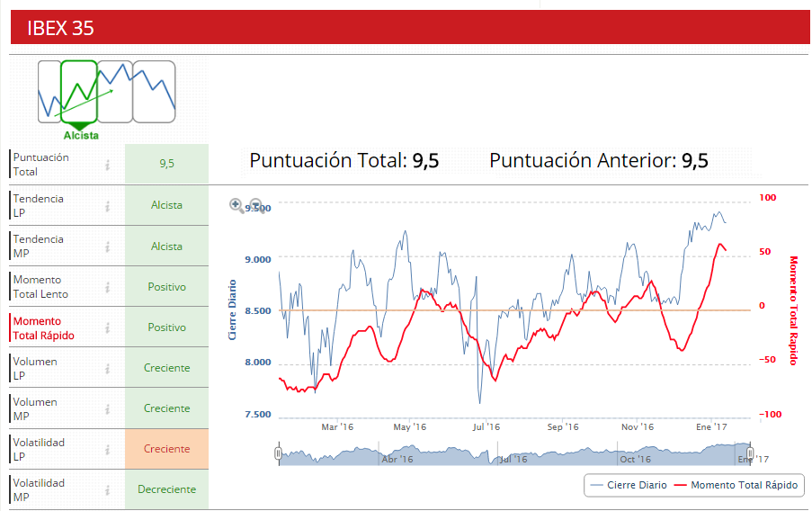
Task: Select the Puntuación Total row label
Action: click(40, 165)
